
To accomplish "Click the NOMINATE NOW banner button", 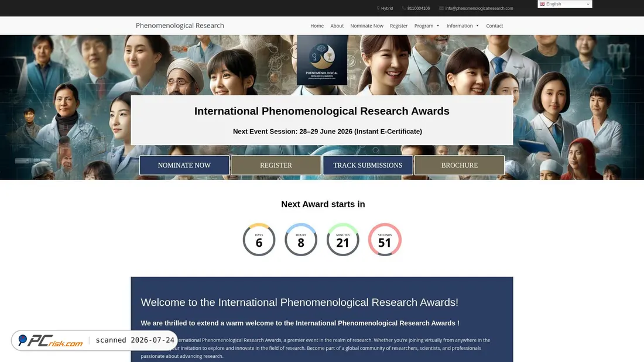I will (x=184, y=166).
